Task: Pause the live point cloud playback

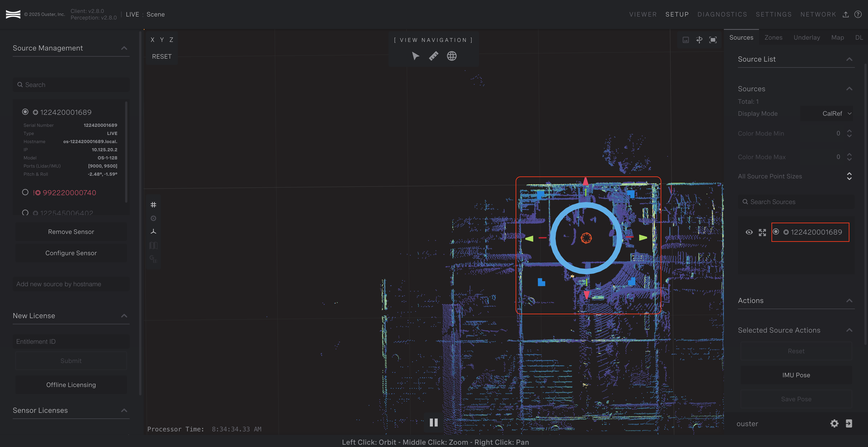Action: 434,422
